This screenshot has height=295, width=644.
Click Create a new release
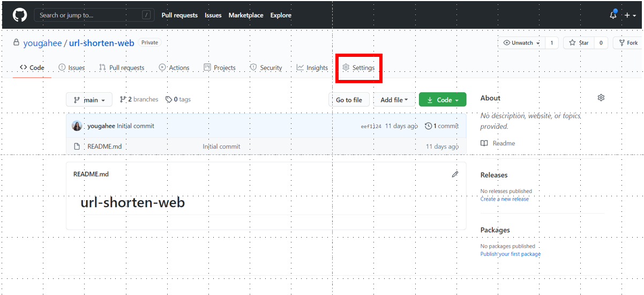point(505,199)
